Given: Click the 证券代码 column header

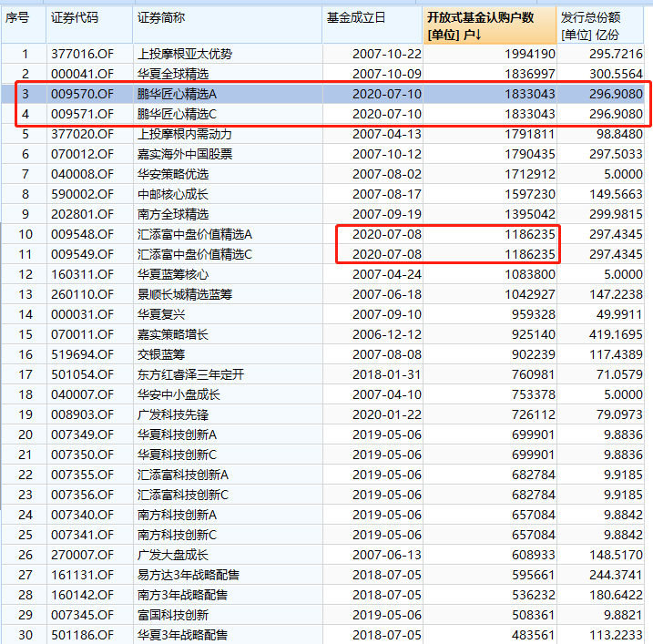Looking at the screenshot, I should pyautogui.click(x=89, y=26).
